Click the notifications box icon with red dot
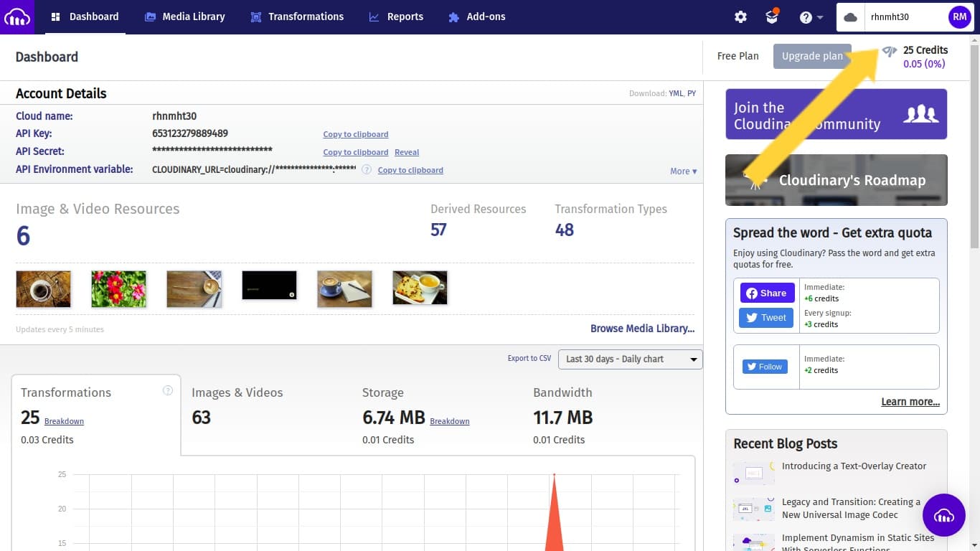This screenshot has width=980, height=551. (772, 17)
